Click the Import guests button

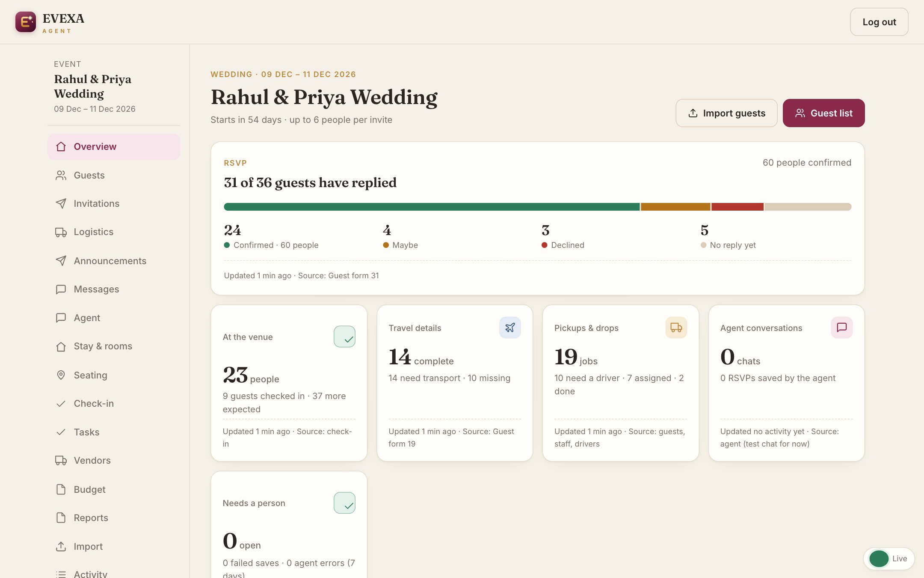(726, 113)
